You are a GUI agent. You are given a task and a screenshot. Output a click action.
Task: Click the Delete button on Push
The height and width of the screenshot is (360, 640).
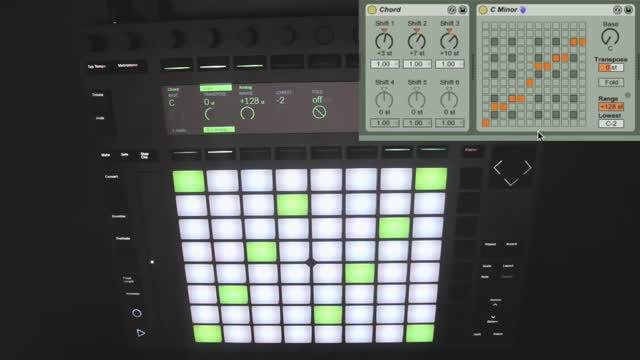(x=98, y=95)
